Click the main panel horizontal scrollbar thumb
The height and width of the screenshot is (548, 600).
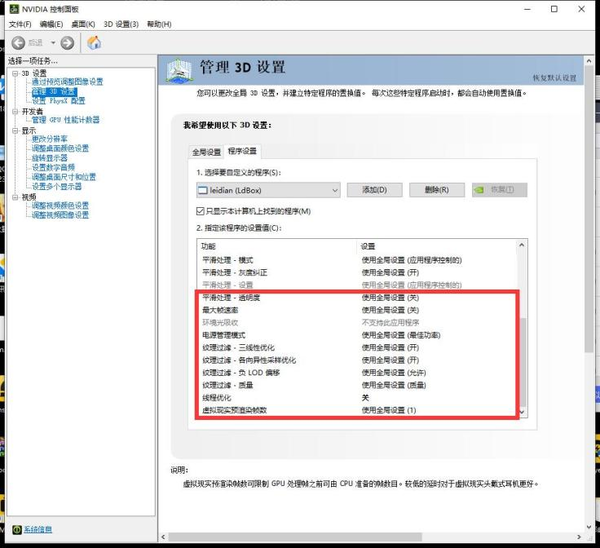295,537
